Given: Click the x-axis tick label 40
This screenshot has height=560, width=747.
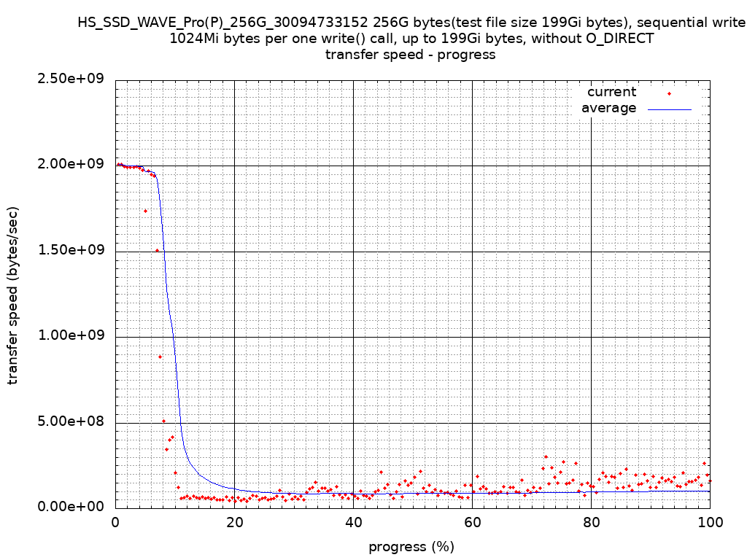Looking at the screenshot, I should click(x=353, y=522).
